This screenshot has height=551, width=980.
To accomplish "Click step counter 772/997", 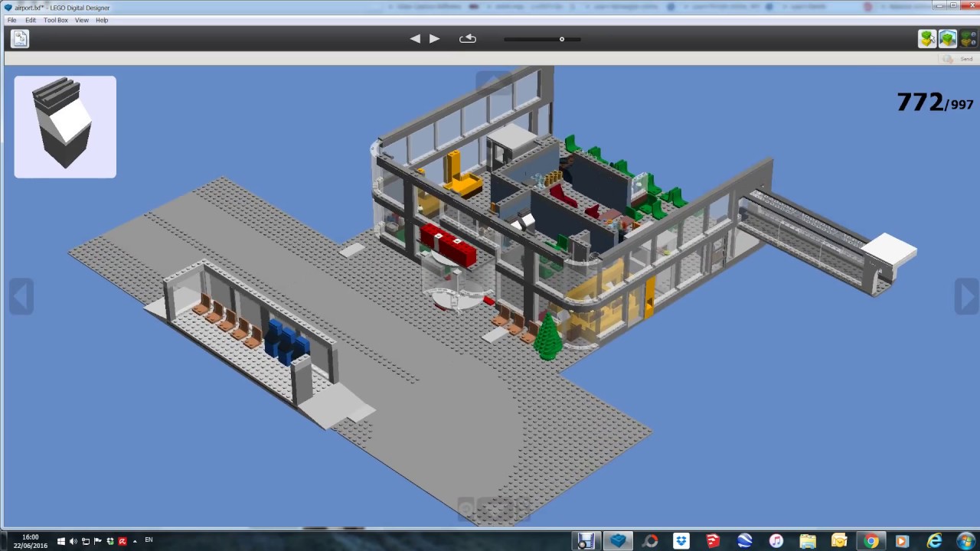I will click(934, 102).
